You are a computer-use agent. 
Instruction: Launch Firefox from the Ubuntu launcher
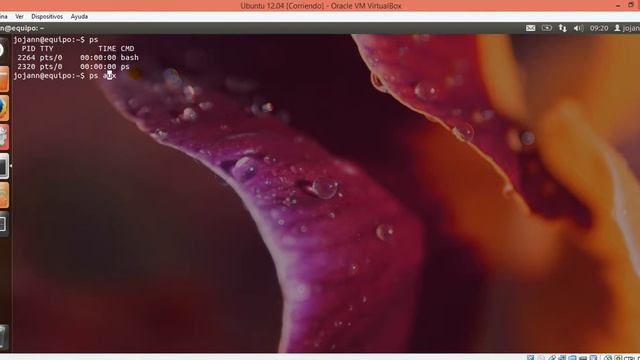click(x=4, y=108)
